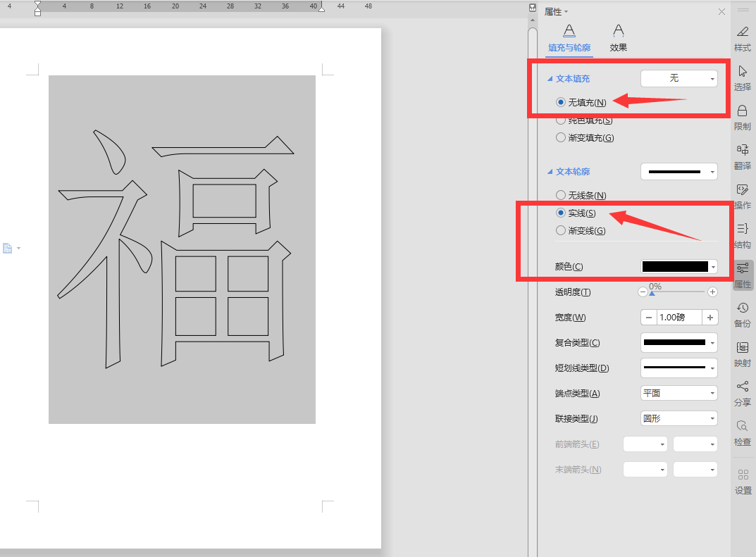Open the 端点类型(A) dropdown showing 平面

[679, 393]
